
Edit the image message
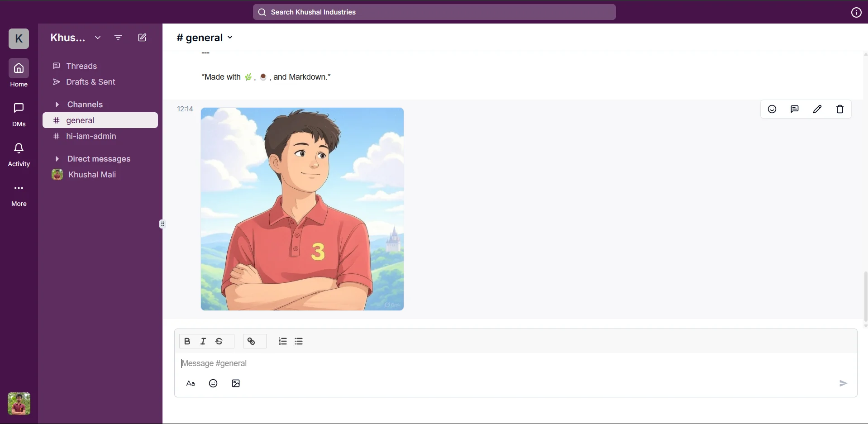coord(818,110)
